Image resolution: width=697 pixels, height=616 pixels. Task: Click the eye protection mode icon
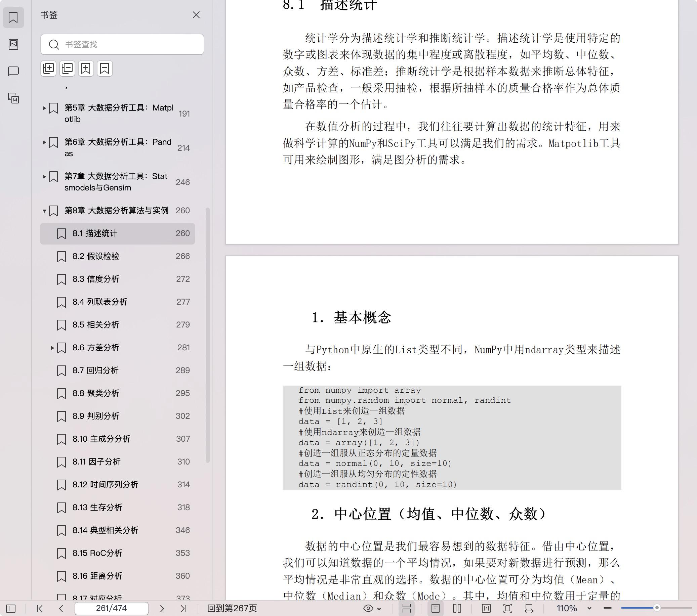pyautogui.click(x=368, y=609)
